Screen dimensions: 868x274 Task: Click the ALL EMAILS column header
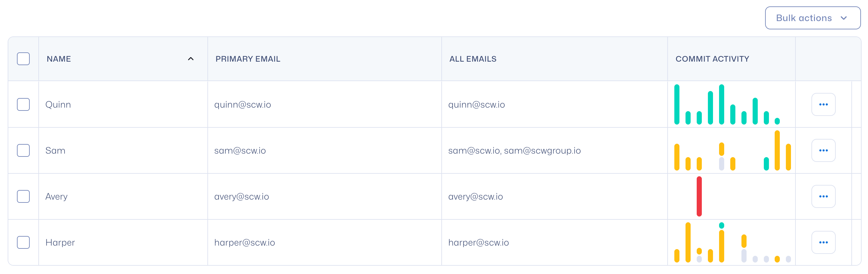tap(472, 59)
